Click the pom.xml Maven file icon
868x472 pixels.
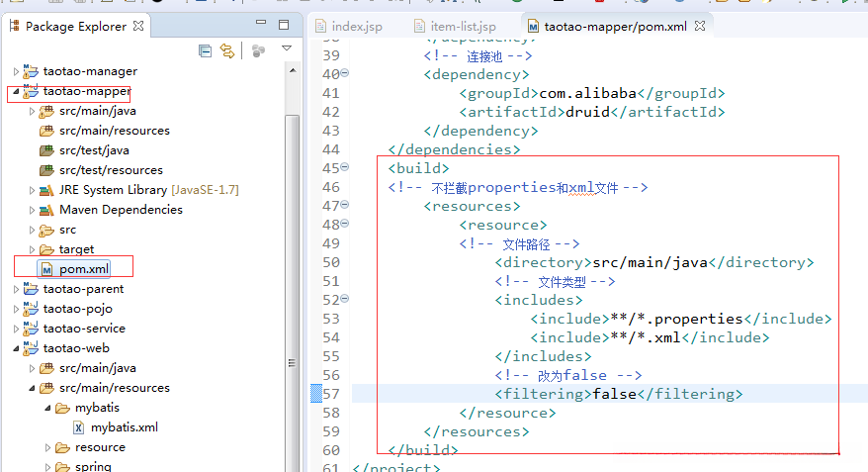(47, 269)
